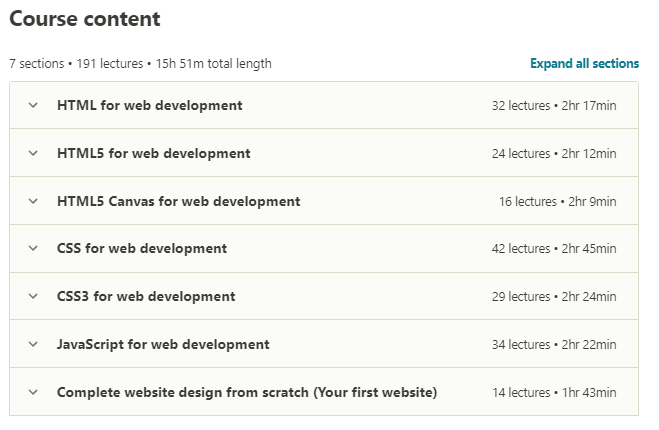Click '14 lectures • 1hr 43min' label

[x=554, y=394]
